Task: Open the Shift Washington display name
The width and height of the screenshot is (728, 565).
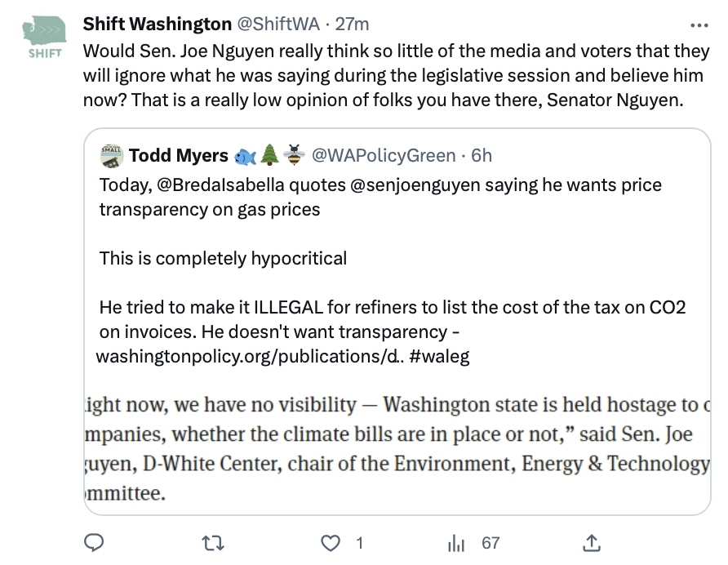Action: pyautogui.click(x=158, y=24)
